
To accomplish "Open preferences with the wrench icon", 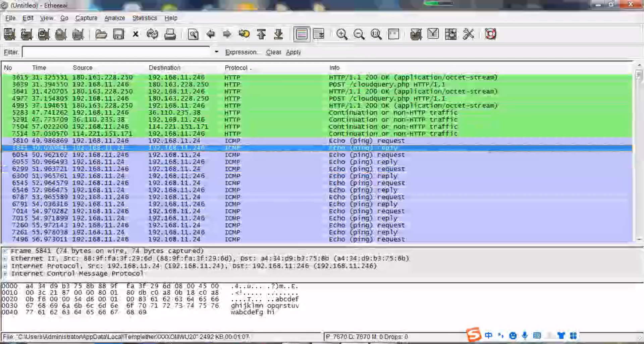I will tap(468, 34).
